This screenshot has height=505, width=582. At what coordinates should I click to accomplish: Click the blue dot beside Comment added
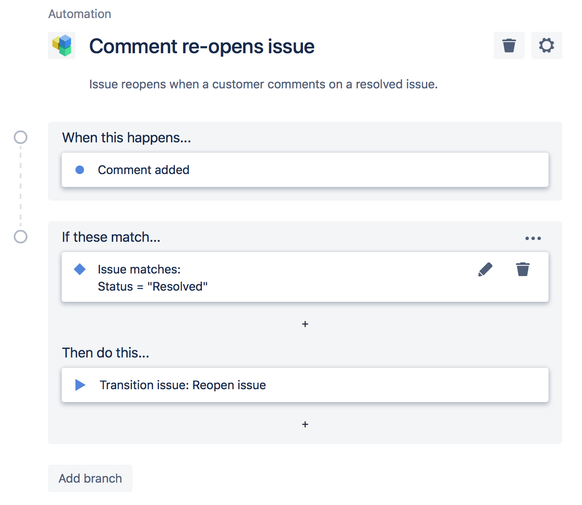point(79,170)
